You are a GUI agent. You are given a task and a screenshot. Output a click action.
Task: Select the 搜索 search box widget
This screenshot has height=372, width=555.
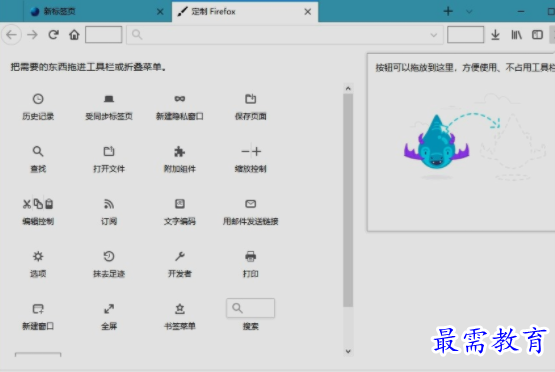pos(250,308)
